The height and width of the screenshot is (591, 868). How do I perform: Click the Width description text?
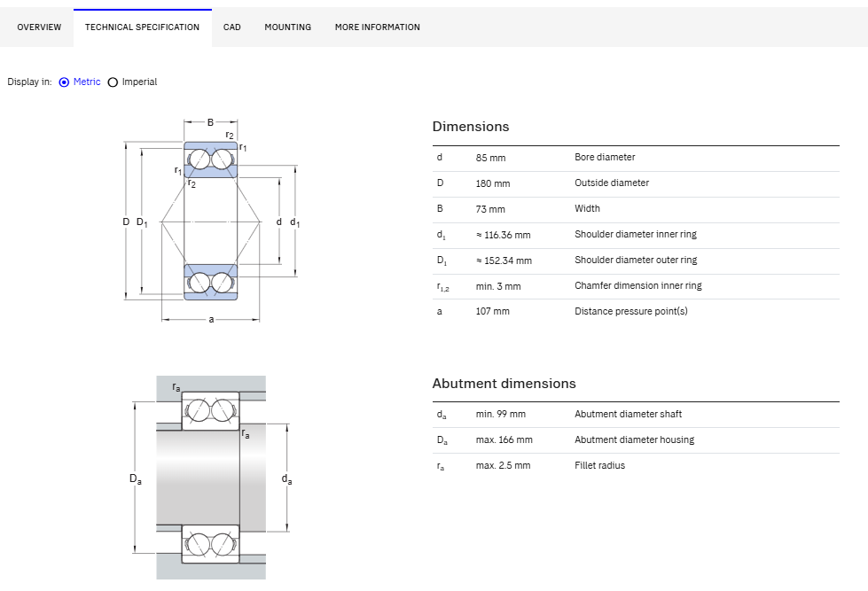click(587, 208)
